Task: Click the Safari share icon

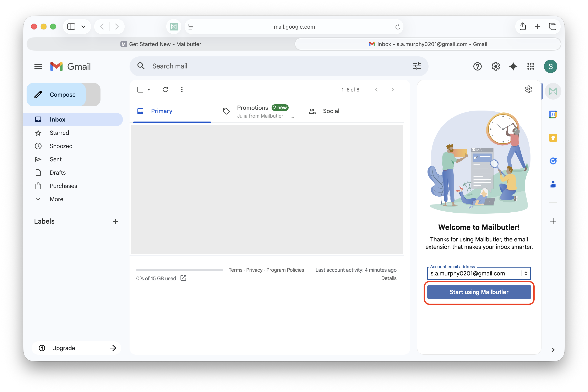Action: click(x=522, y=27)
